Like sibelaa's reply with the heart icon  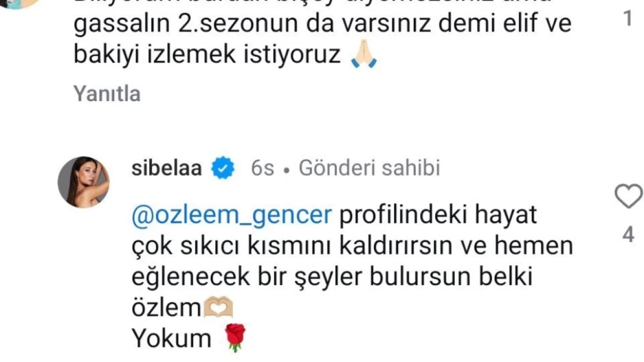[629, 197]
